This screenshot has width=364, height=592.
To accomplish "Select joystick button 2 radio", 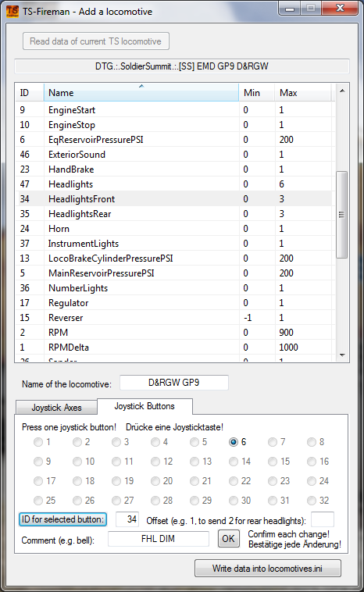I will (x=77, y=442).
